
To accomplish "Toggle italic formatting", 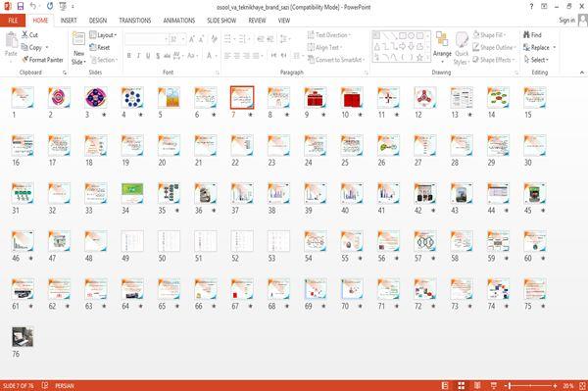I will 138,56.
